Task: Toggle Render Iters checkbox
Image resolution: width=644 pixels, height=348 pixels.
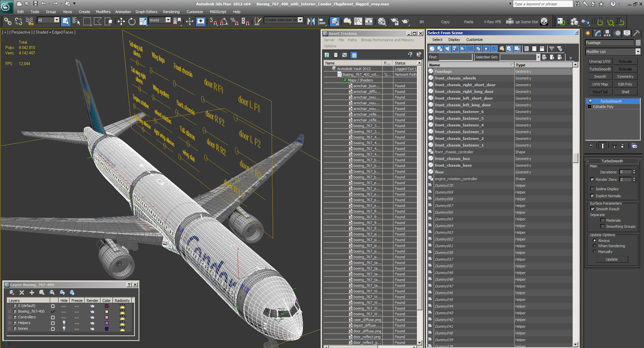Action: click(592, 179)
